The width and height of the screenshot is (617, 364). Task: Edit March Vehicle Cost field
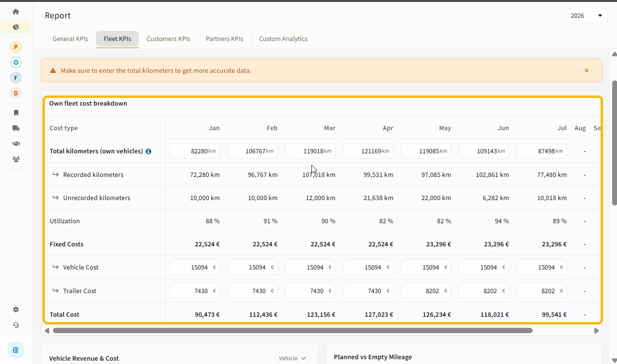pos(310,267)
